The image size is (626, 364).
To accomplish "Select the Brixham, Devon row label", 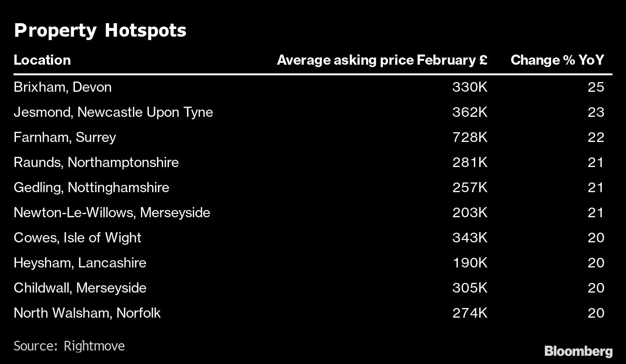I will [x=62, y=87].
